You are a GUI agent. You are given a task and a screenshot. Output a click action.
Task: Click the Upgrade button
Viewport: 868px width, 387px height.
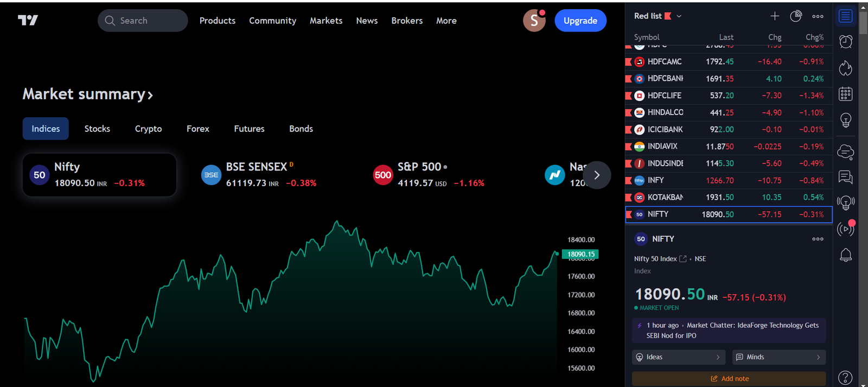coord(580,21)
